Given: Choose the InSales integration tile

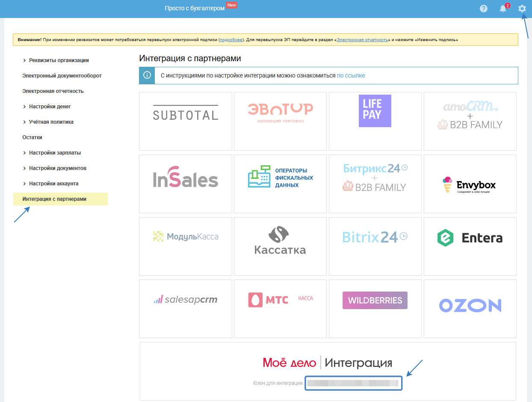Looking at the screenshot, I should coord(186,184).
